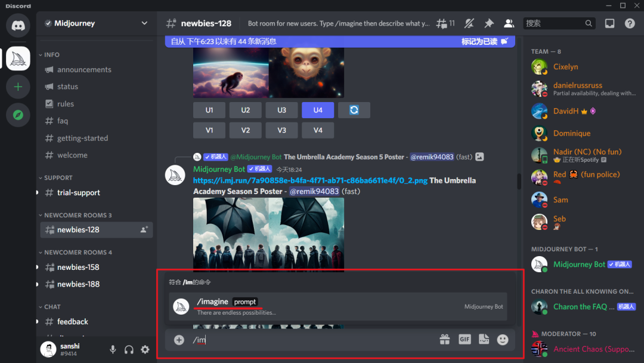Open pinned messages in channel header
This screenshot has width=644, height=363.
[489, 23]
